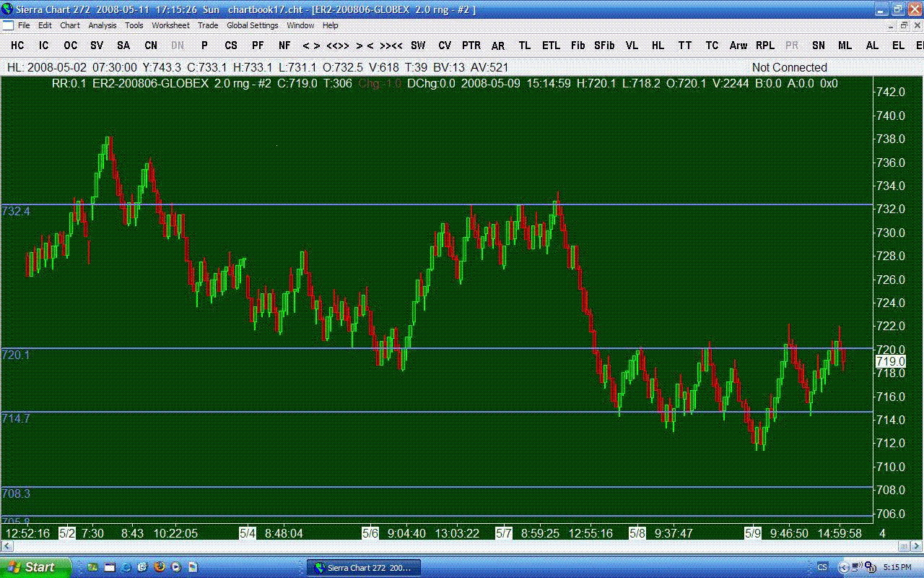Activate the HL horizontal line tool
The height and width of the screenshot is (578, 924).
click(x=658, y=46)
